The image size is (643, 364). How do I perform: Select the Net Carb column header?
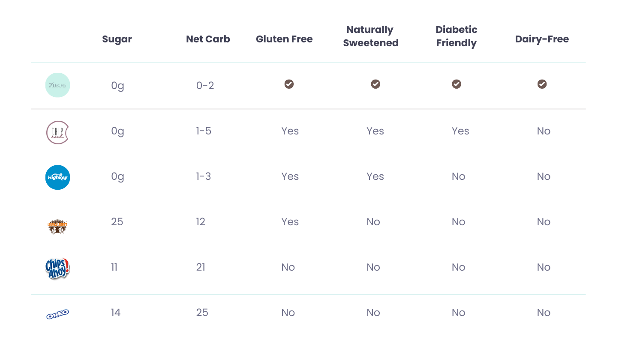(208, 39)
